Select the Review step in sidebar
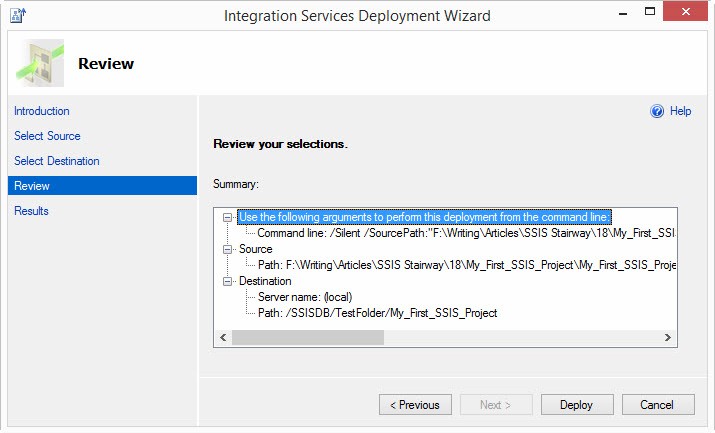 [32, 186]
